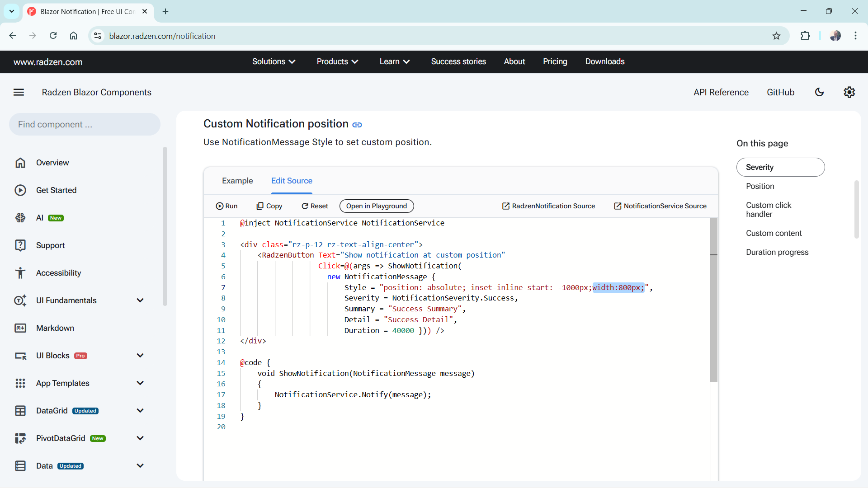The width and height of the screenshot is (868, 488).
Task: Expand the Products dropdown
Action: click(337, 61)
